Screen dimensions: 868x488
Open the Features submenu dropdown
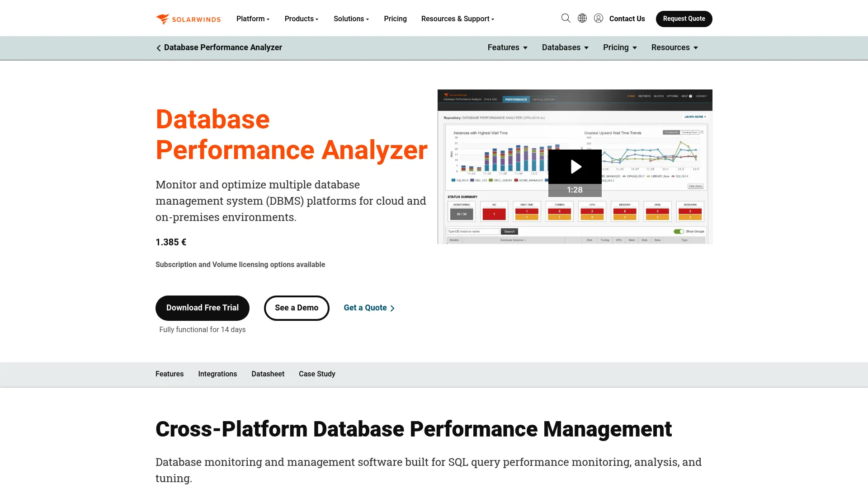[x=507, y=47]
